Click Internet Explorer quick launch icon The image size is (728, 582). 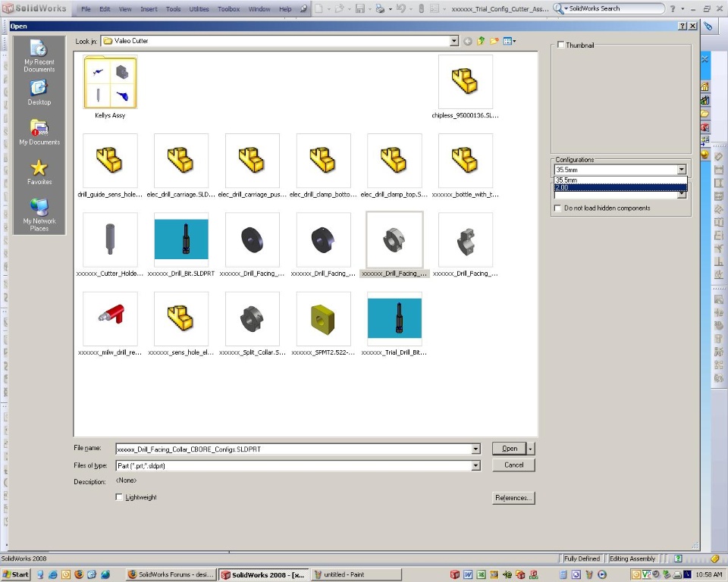(53, 574)
